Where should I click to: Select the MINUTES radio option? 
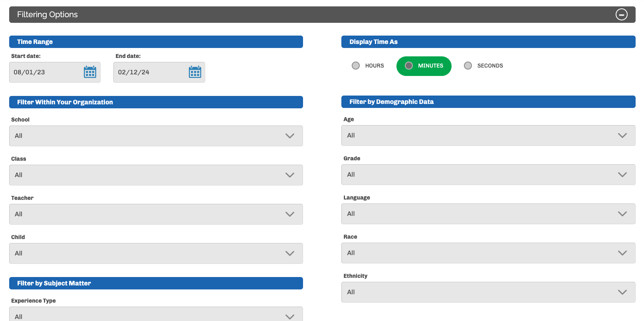[x=424, y=66]
